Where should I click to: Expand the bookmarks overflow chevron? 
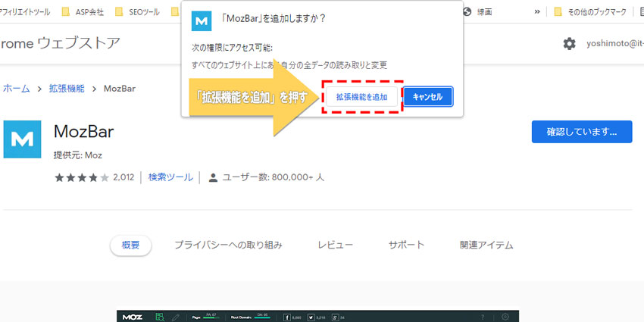coord(537,12)
